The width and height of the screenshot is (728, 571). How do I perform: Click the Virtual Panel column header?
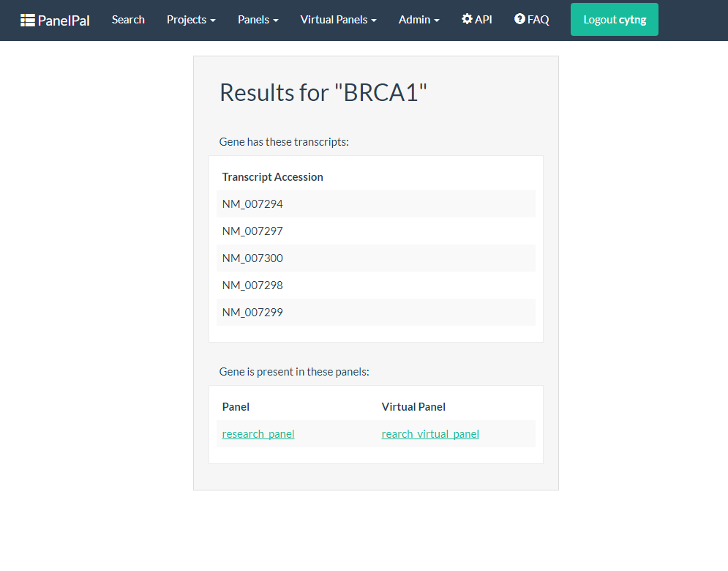click(x=413, y=407)
